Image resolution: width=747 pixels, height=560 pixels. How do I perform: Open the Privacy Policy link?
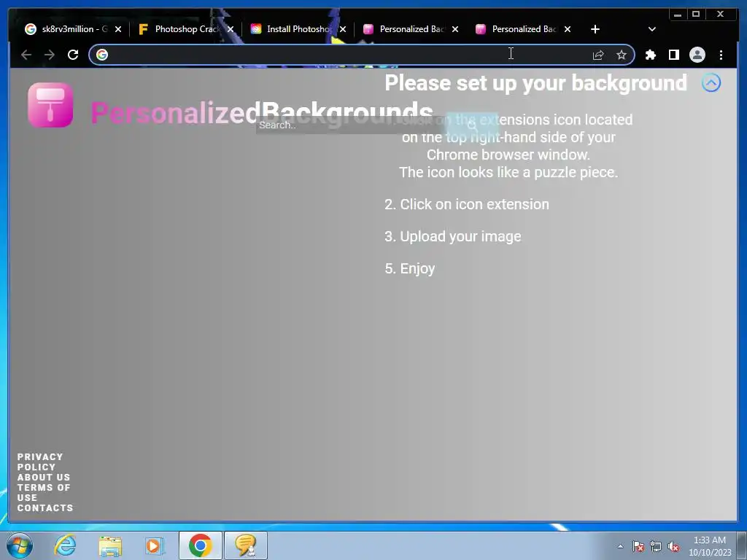(40, 462)
